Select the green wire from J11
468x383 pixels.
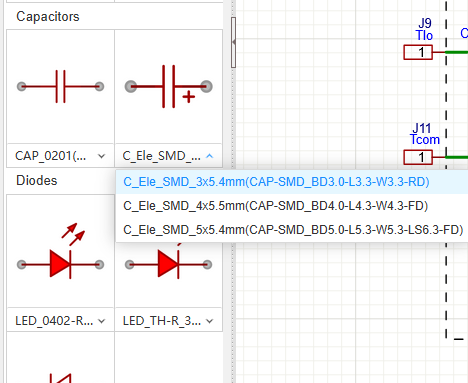coord(457,157)
